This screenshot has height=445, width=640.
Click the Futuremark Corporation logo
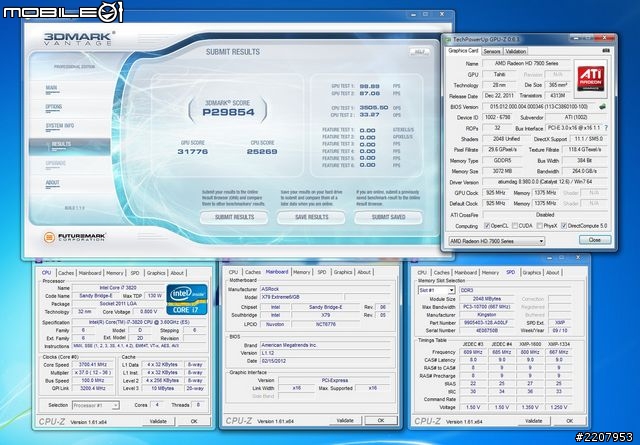point(75,237)
